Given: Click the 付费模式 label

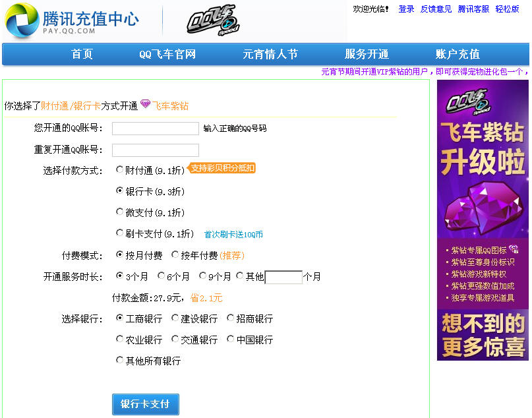Looking at the screenshot, I should (82, 255).
